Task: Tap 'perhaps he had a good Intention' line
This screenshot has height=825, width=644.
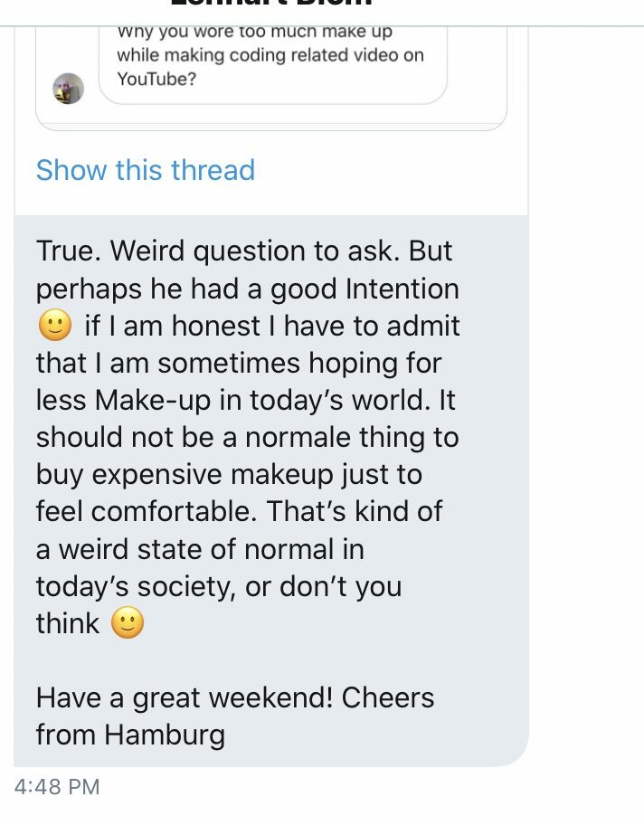Action: pyautogui.click(x=247, y=289)
